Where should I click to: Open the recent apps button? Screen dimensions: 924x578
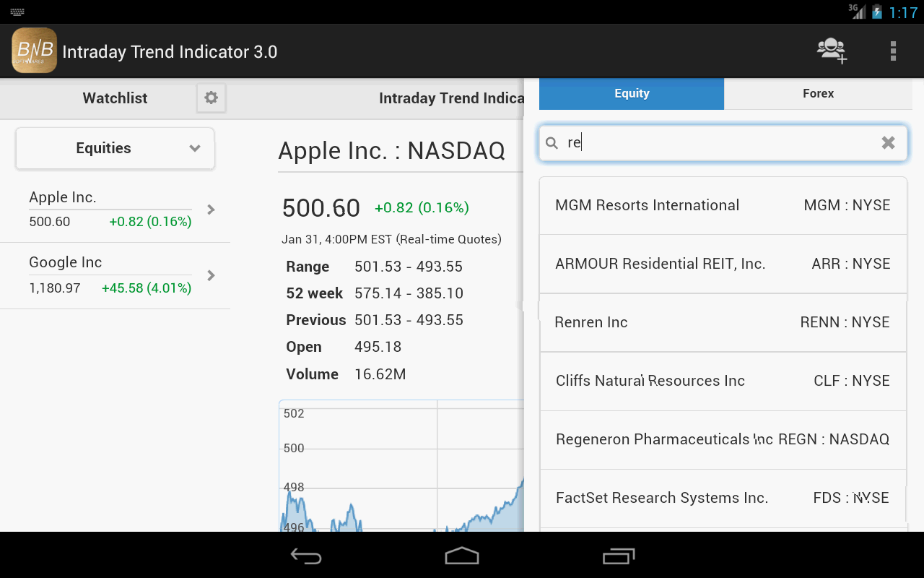pyautogui.click(x=619, y=556)
